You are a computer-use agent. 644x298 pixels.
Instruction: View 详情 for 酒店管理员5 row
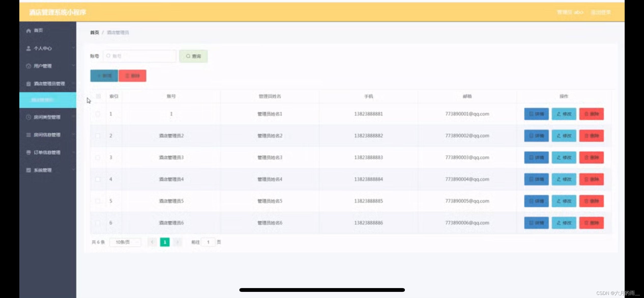click(536, 201)
